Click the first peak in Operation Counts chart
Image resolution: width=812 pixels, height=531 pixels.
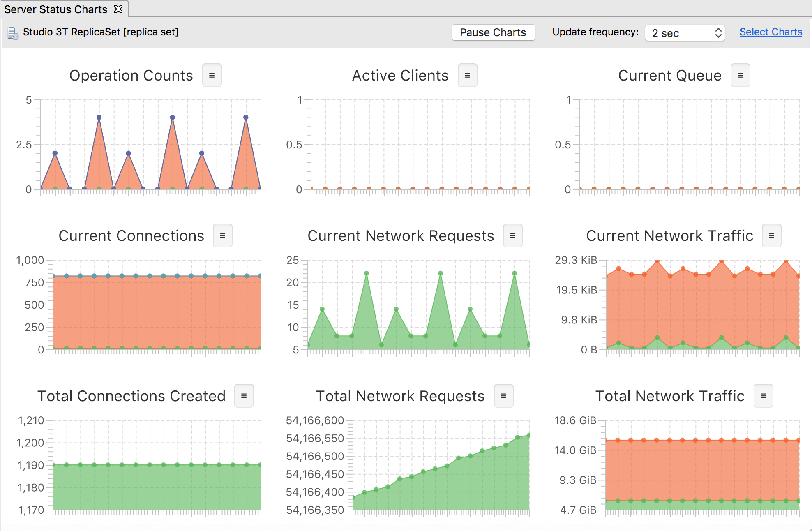pyautogui.click(x=55, y=153)
